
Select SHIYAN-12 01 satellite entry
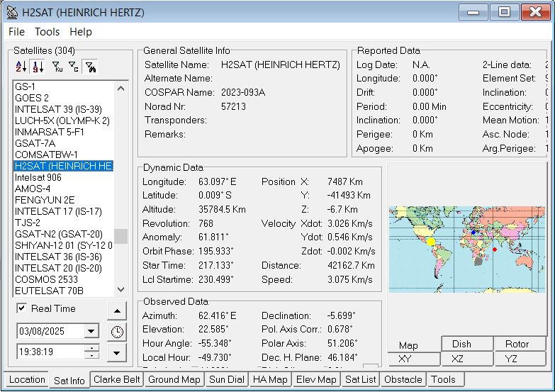click(x=64, y=245)
